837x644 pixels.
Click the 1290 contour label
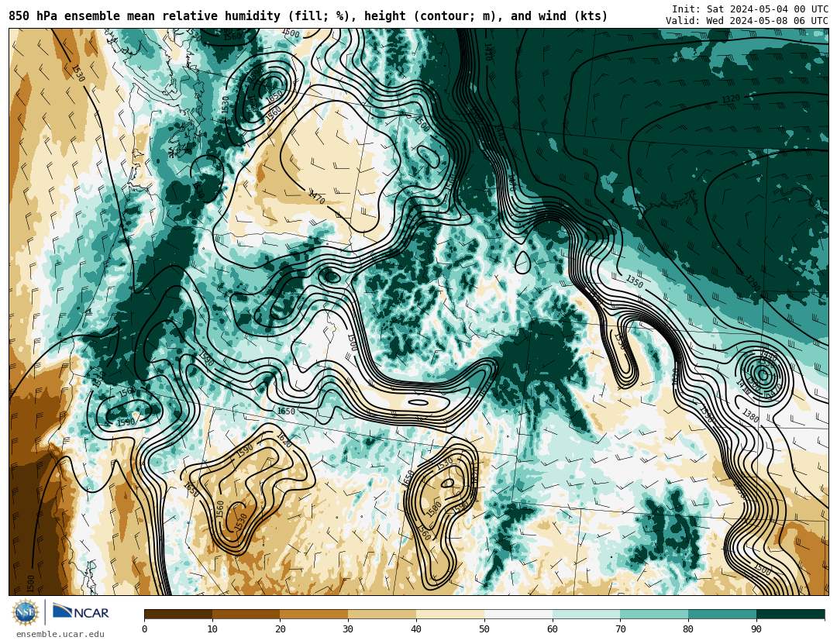(x=752, y=284)
